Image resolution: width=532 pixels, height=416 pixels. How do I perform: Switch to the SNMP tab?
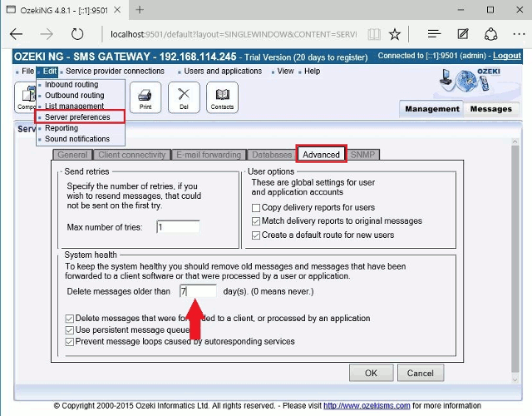coord(362,155)
